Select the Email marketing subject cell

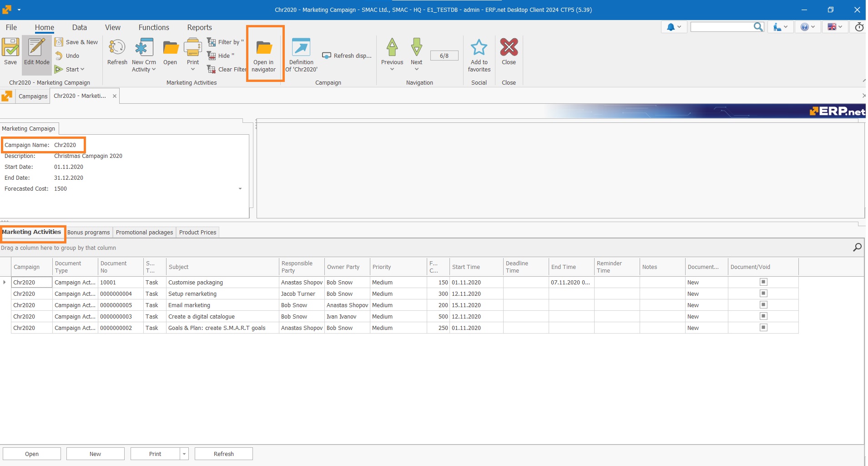(x=222, y=305)
